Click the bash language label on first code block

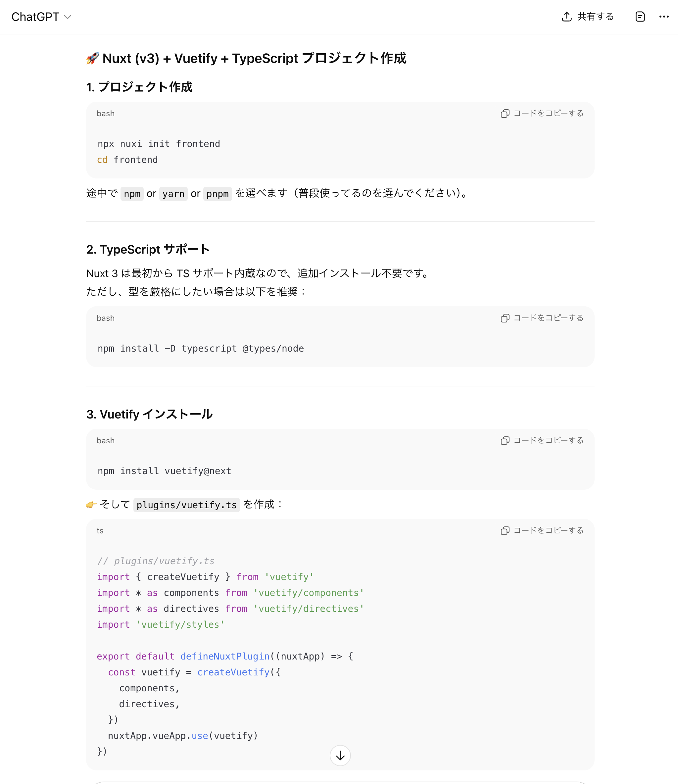coord(106,113)
